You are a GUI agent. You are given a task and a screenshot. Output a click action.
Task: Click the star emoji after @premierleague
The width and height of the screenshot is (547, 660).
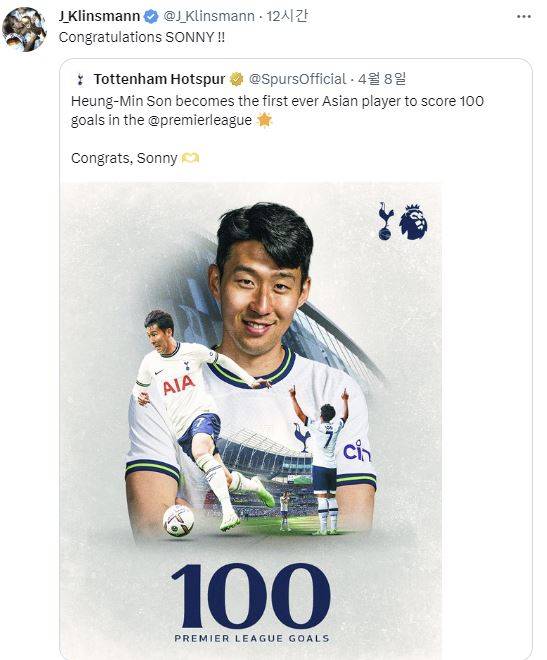(x=264, y=120)
